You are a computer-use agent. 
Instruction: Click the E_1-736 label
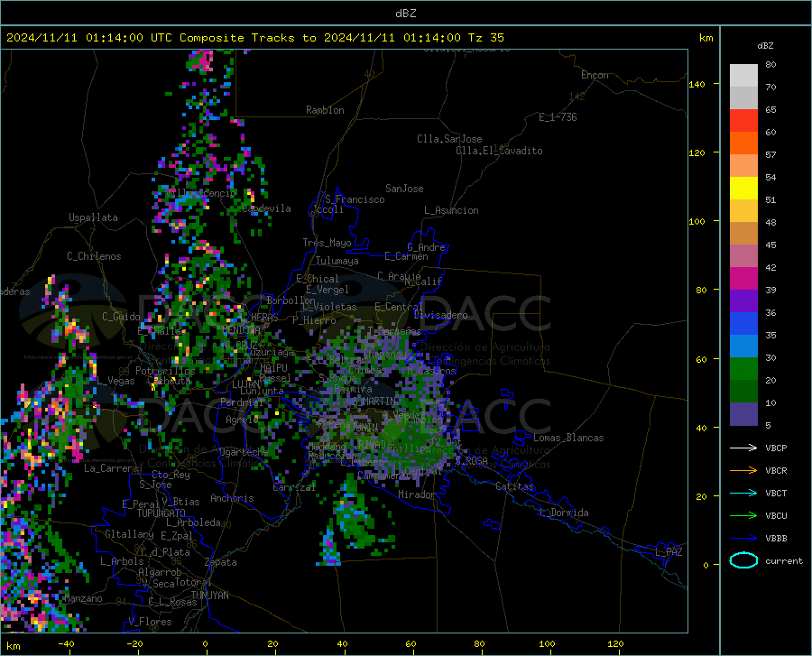[x=558, y=117]
